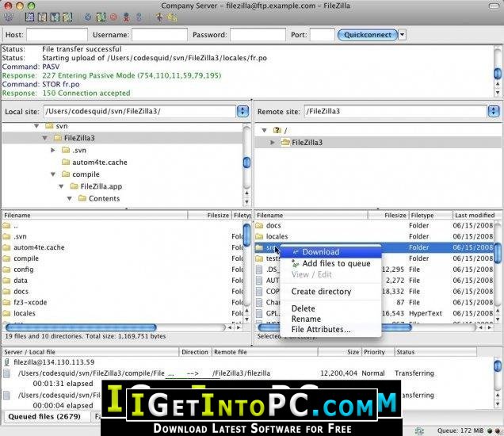Image resolution: width=504 pixels, height=436 pixels.
Task: Click the file icon of the first queued transfer
Action: coord(7,373)
